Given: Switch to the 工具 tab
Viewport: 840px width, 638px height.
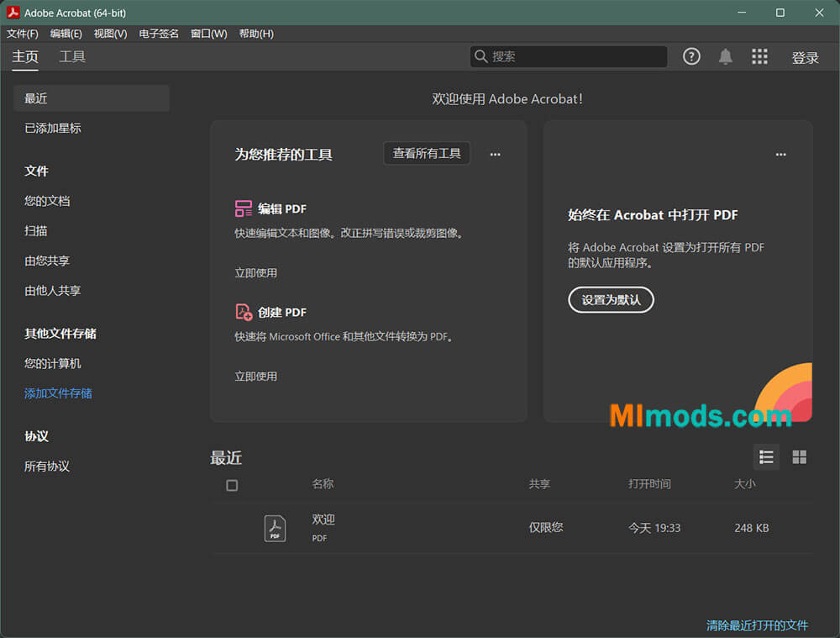Looking at the screenshot, I should click(72, 57).
